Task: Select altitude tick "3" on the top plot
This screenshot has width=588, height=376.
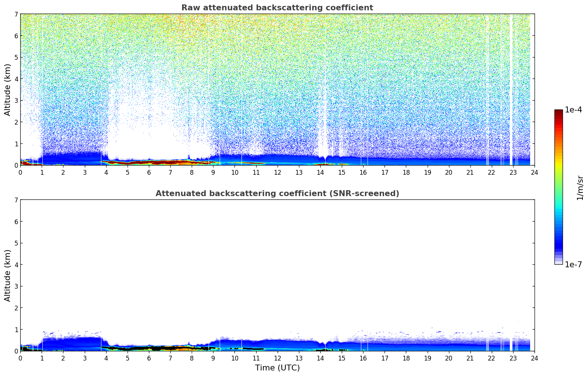Action: pyautogui.click(x=16, y=100)
